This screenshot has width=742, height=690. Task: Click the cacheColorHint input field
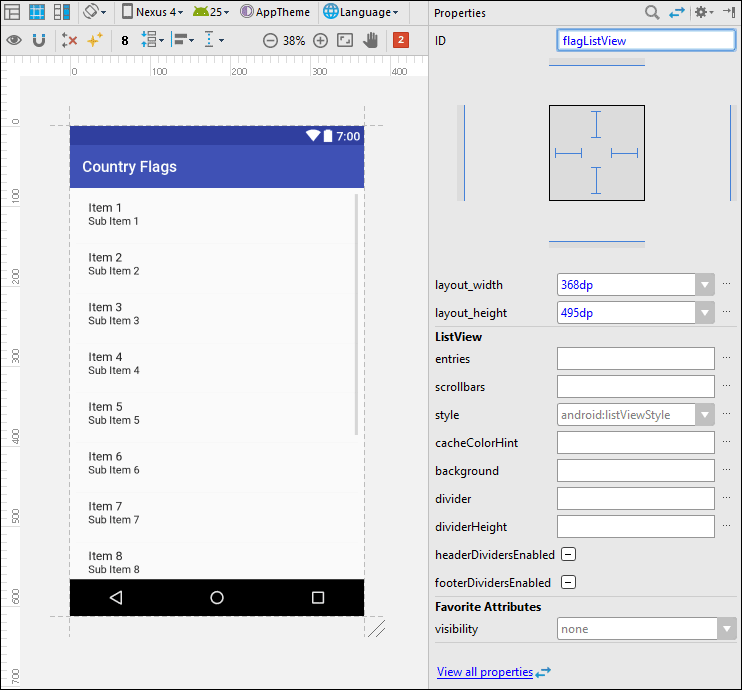pyautogui.click(x=636, y=442)
